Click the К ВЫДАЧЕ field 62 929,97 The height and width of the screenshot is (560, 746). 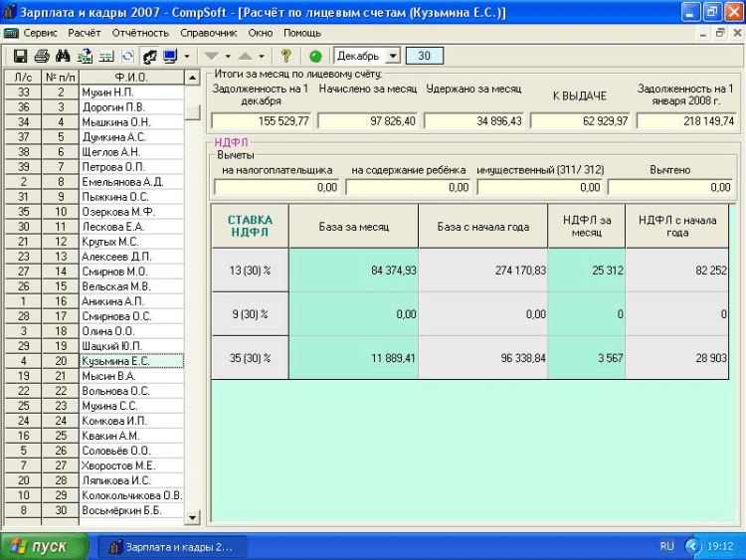click(x=581, y=121)
